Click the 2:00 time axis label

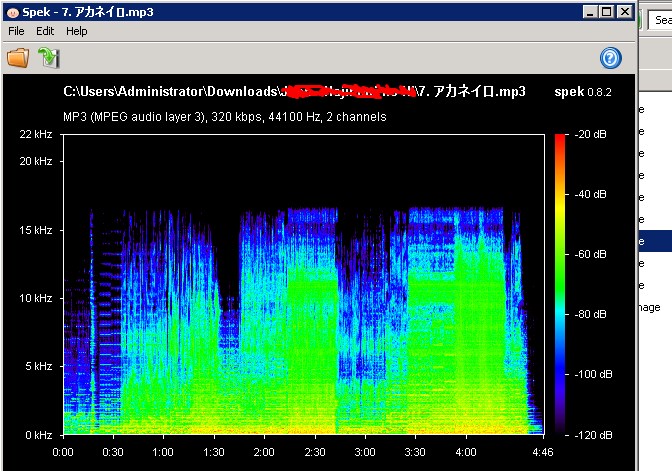(x=264, y=452)
